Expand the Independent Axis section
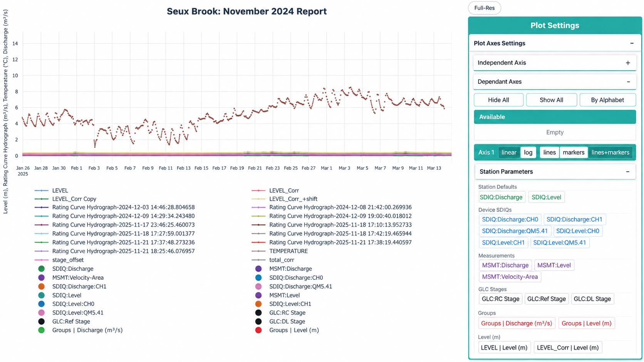Viewport: 644px width, 362px height. coord(628,63)
